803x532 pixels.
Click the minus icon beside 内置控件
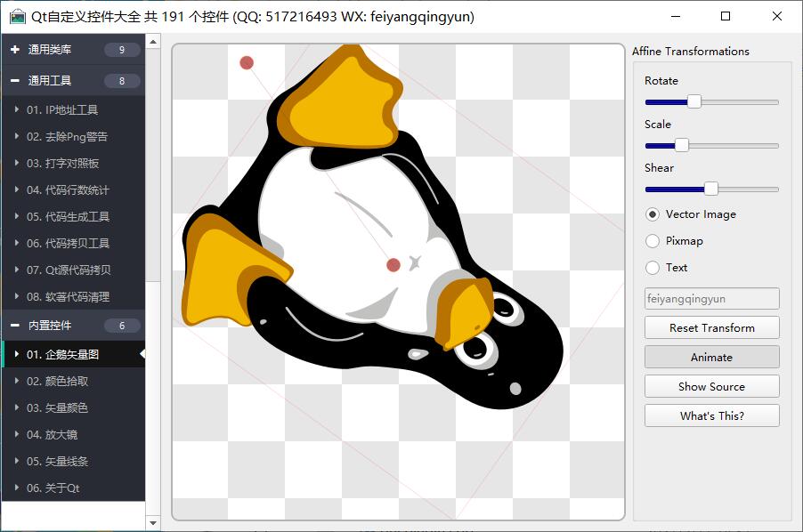click(15, 326)
